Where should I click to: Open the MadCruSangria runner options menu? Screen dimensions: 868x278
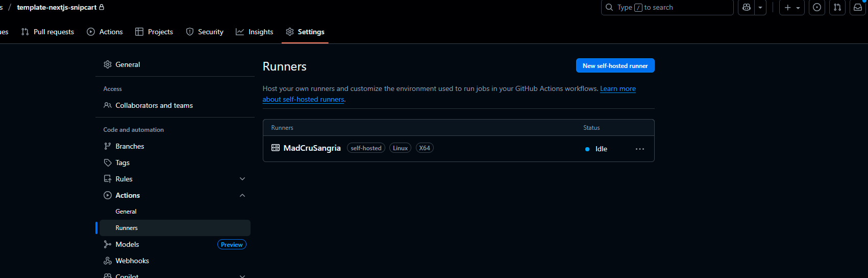(x=640, y=149)
